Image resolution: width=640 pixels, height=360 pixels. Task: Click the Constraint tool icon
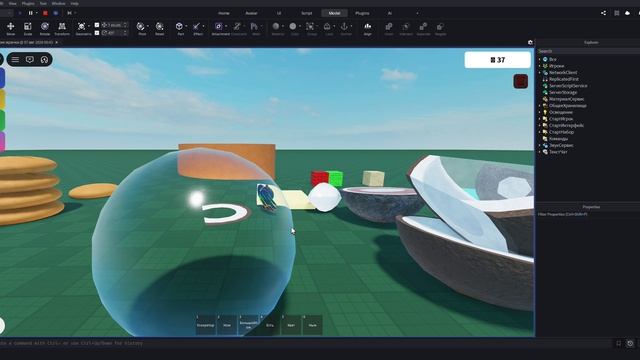click(x=237, y=27)
